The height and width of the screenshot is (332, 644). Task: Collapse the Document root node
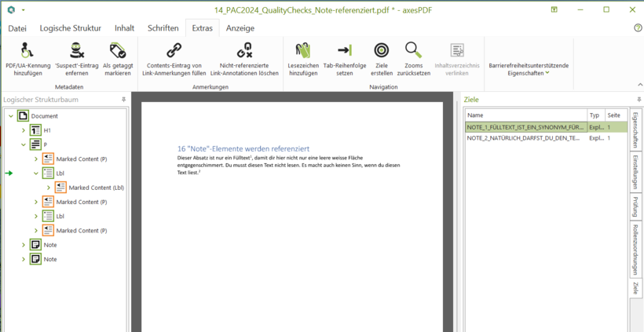11,116
